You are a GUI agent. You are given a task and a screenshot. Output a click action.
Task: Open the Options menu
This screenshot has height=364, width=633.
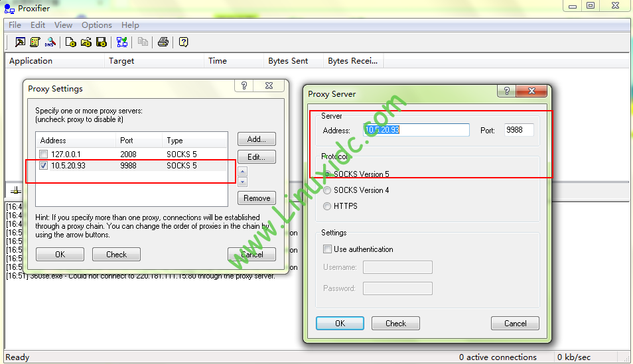97,25
